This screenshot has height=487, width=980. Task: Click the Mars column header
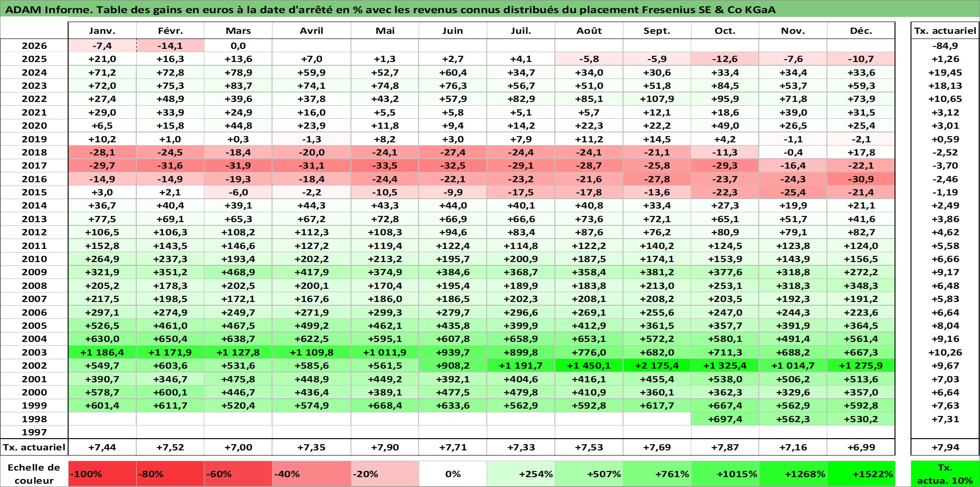click(x=238, y=31)
